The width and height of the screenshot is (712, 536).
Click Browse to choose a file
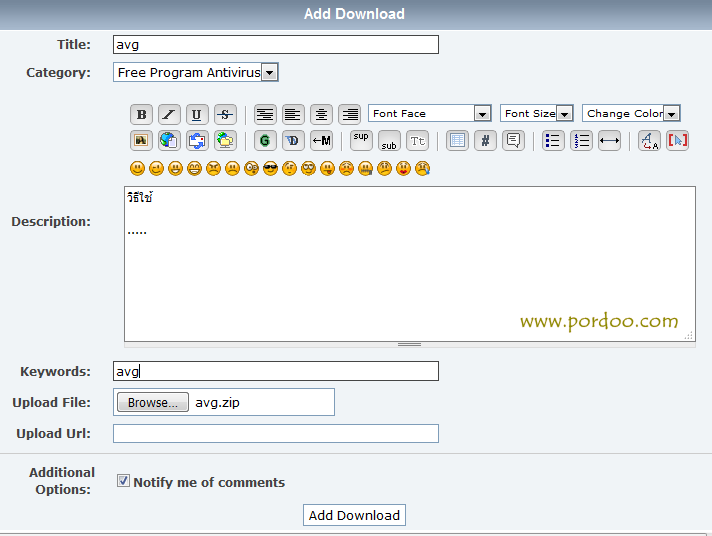click(153, 402)
